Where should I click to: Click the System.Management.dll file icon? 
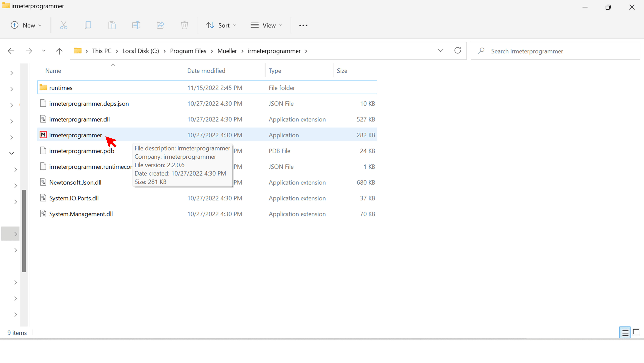43,213
